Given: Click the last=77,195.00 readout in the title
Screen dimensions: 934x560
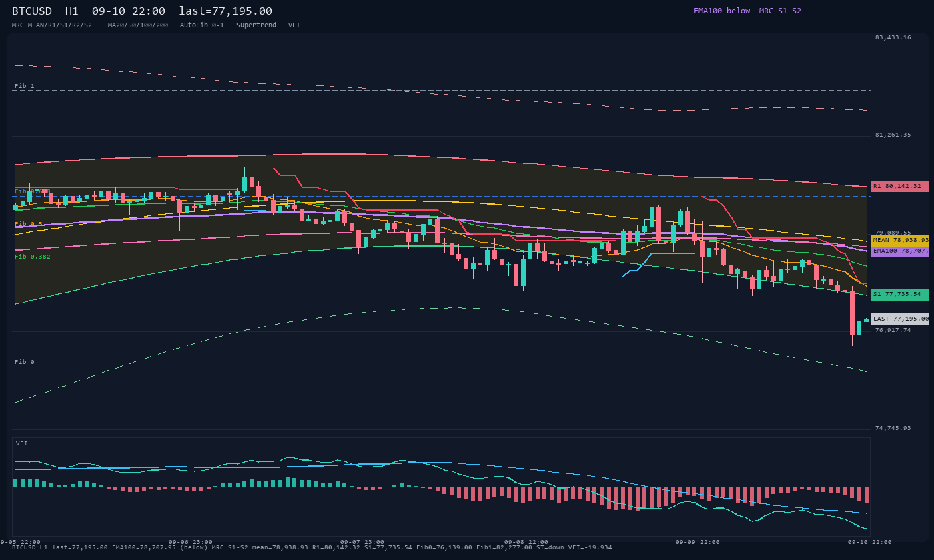Looking at the screenshot, I should coord(225,11).
